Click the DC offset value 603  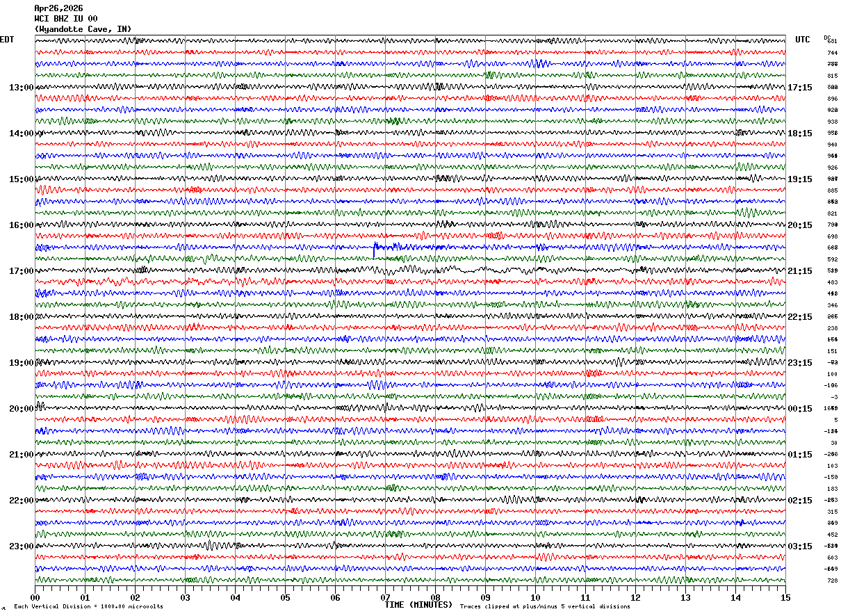coord(832,558)
